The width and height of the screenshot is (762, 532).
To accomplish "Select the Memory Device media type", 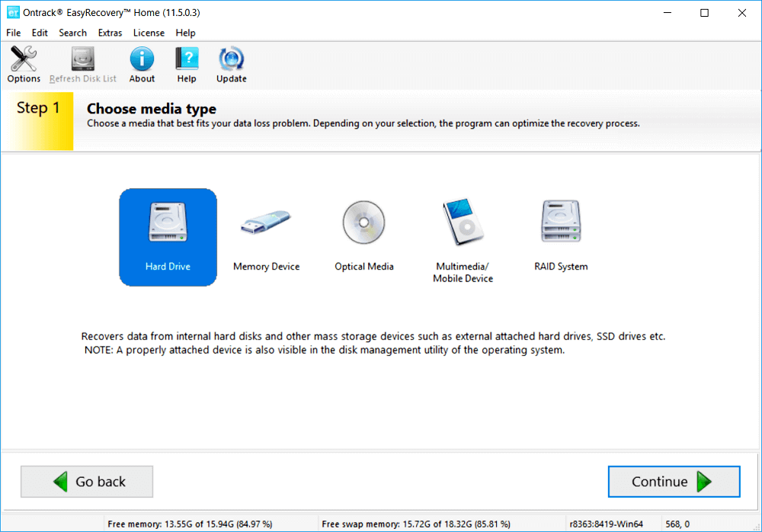I will (266, 229).
